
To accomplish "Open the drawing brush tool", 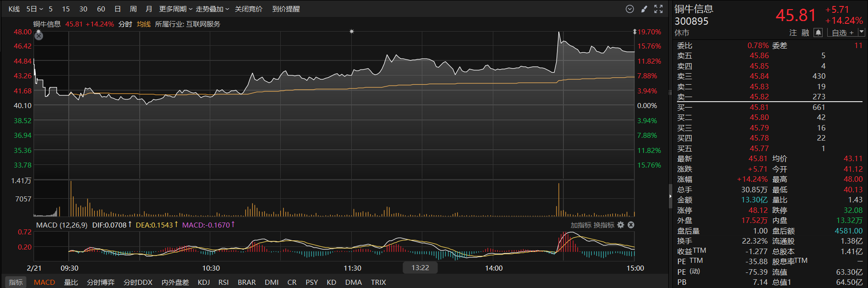I will coord(644,9).
